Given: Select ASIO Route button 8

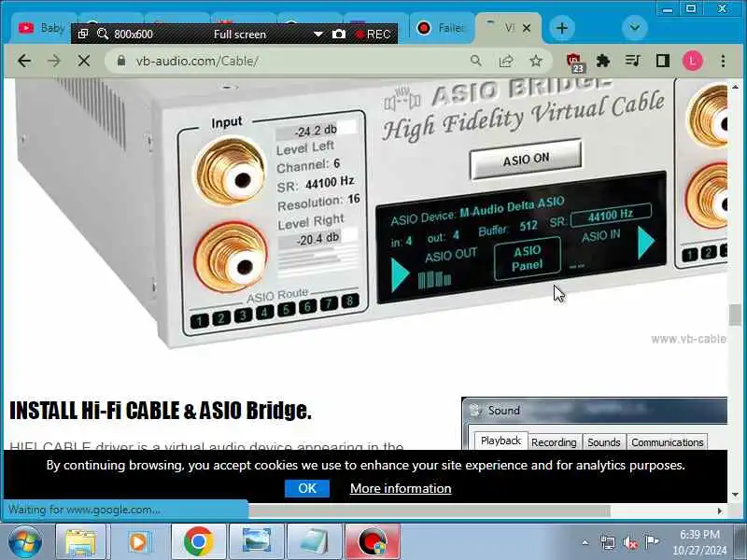Looking at the screenshot, I should click(350, 301).
